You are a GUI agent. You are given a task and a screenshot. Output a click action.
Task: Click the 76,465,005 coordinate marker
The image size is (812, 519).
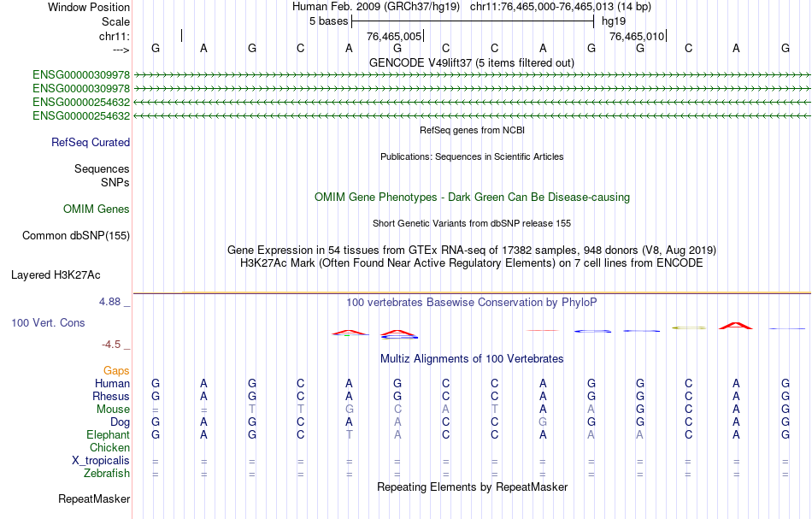(394, 36)
